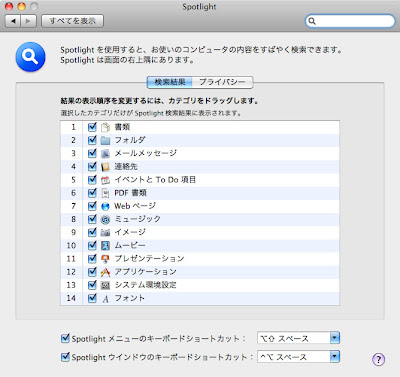Open help with the question mark button
Viewport: 400px width, 377px height.
click(x=378, y=359)
